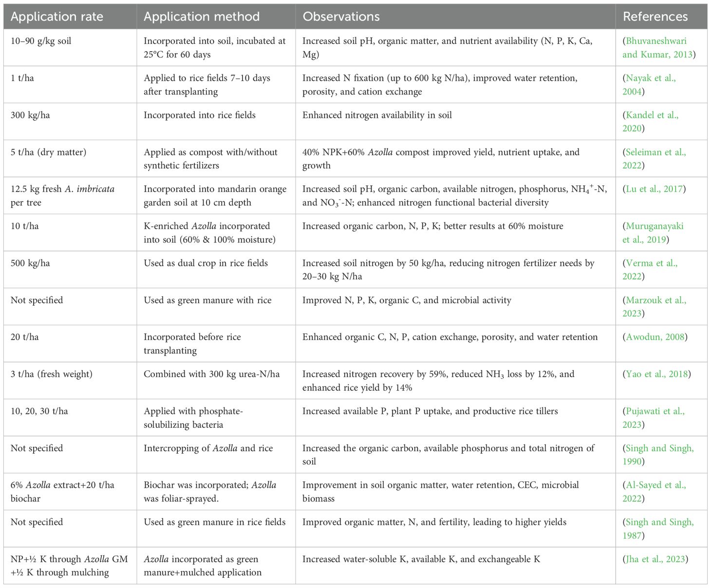Open the Bhuvaneshwari and Kumar, 2013 reference

tap(656, 41)
